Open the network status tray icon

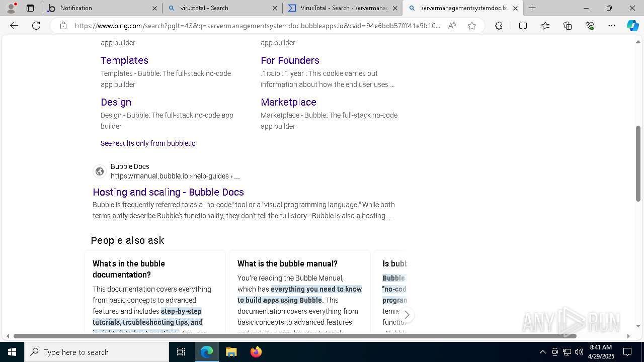pos(567,352)
